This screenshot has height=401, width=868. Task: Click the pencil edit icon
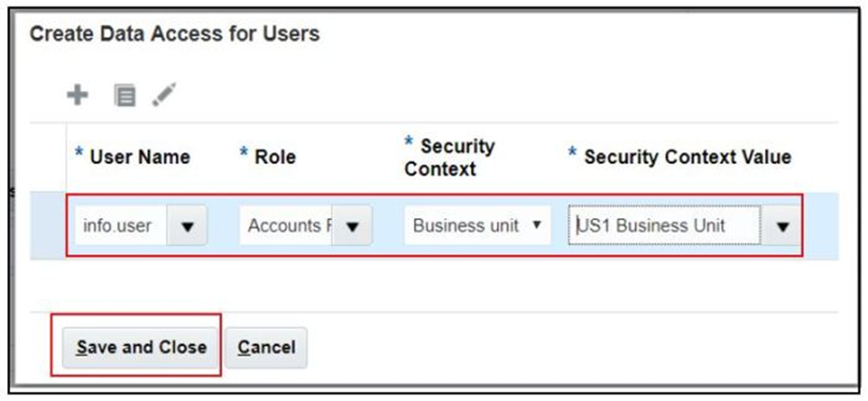(165, 94)
